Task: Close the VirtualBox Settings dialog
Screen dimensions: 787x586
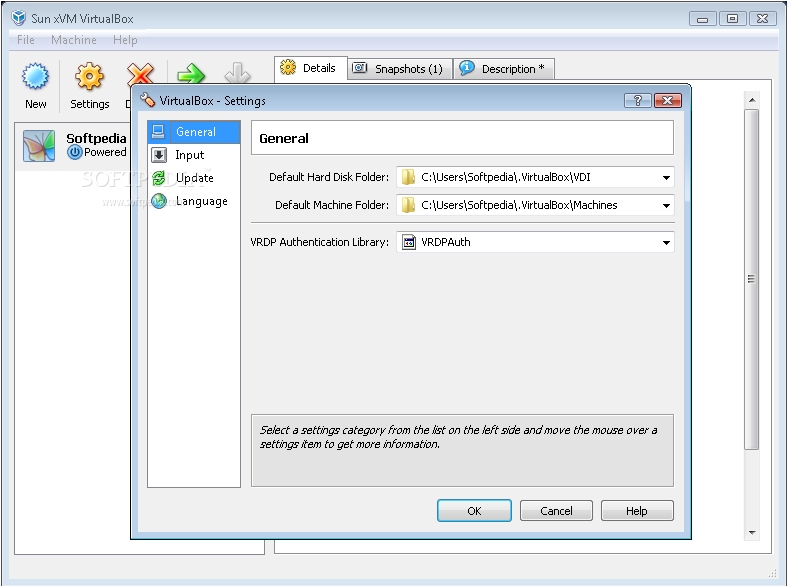Action: [668, 100]
